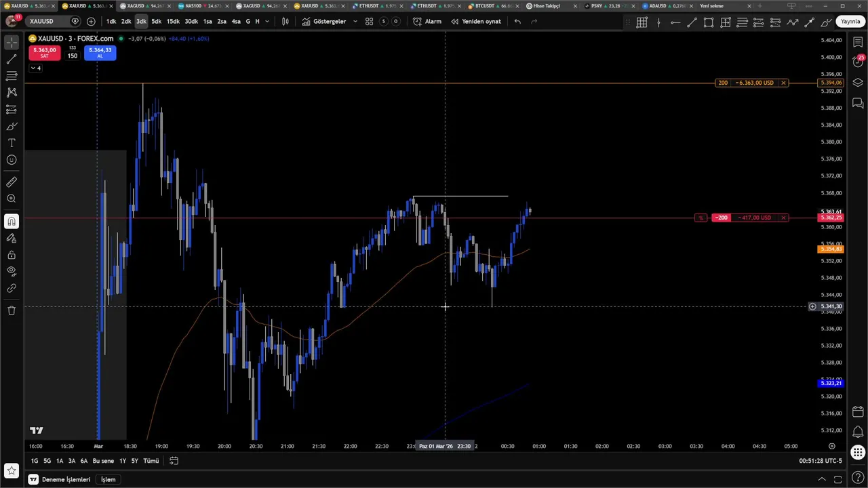This screenshot has height=488, width=868.
Task: Open the emoji and icons tool
Action: (x=12, y=160)
